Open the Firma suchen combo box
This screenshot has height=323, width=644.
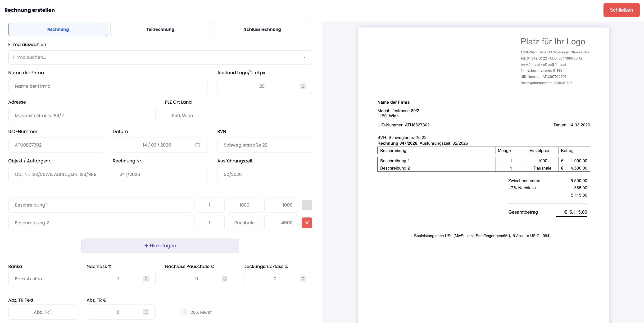pos(160,58)
